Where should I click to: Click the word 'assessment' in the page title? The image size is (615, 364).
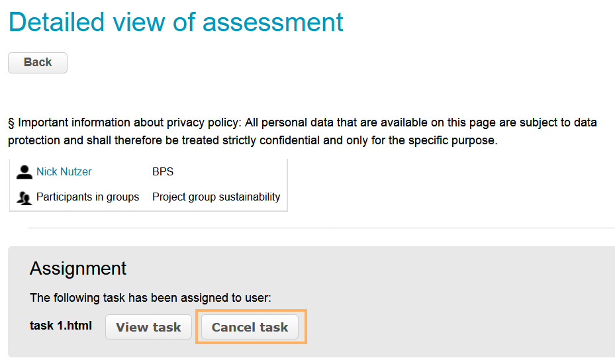pyautogui.click(x=273, y=23)
